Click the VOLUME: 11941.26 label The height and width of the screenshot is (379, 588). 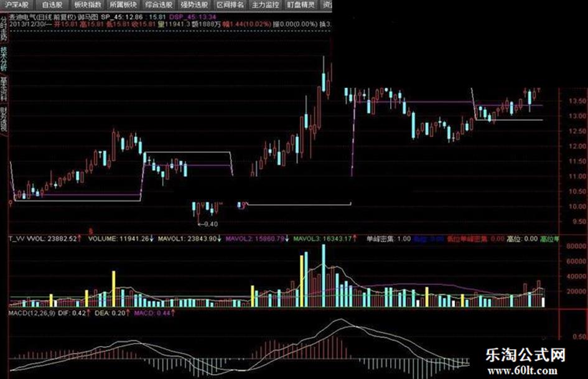[x=118, y=238]
